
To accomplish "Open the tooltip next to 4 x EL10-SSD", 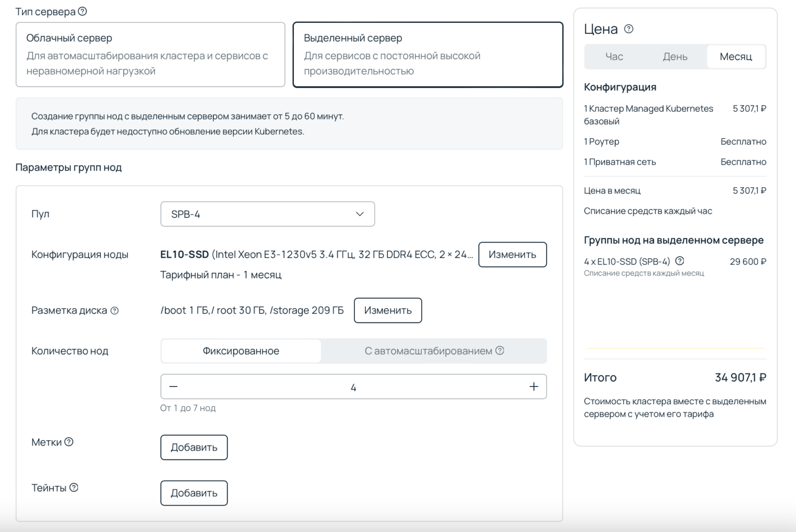I will coord(679,261).
